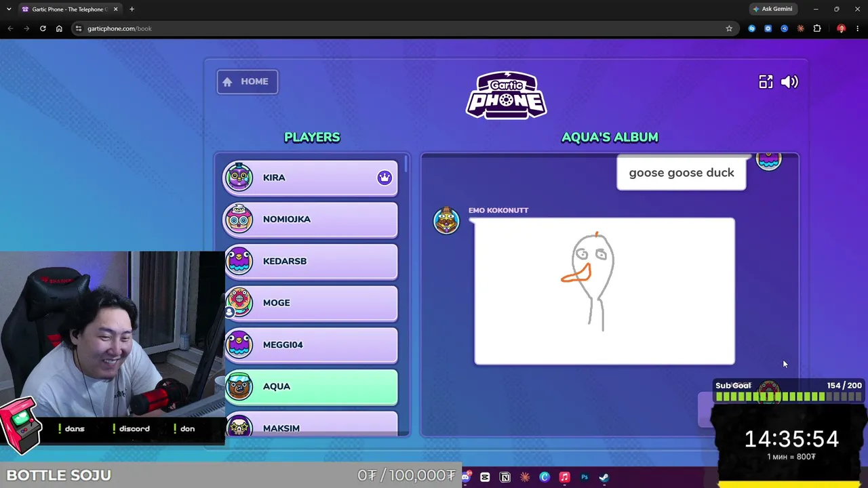Select player AQUA in the players list
Screen dimensions: 868x488
(311, 386)
